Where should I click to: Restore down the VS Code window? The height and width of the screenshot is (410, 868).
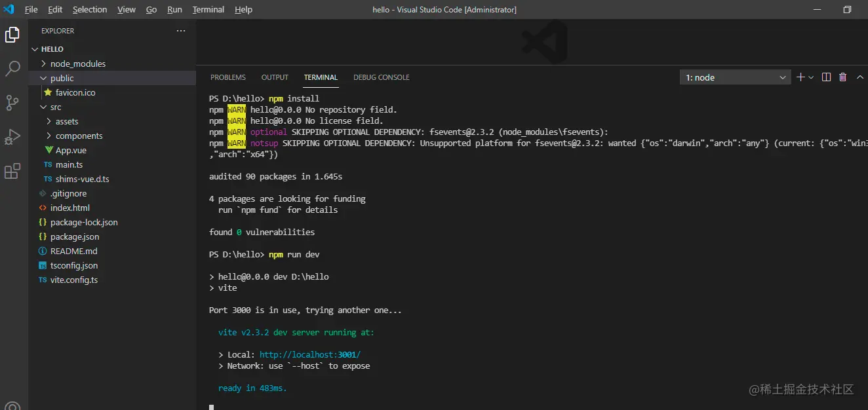pos(847,9)
